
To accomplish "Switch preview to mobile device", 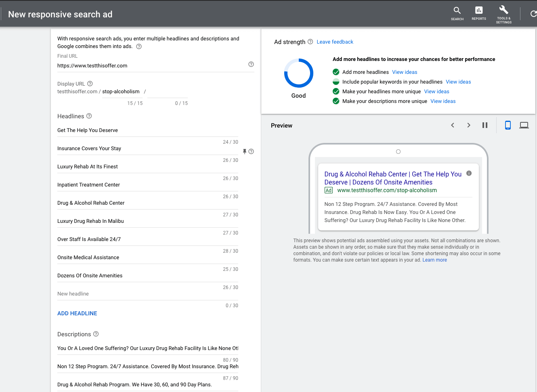I will 508,125.
